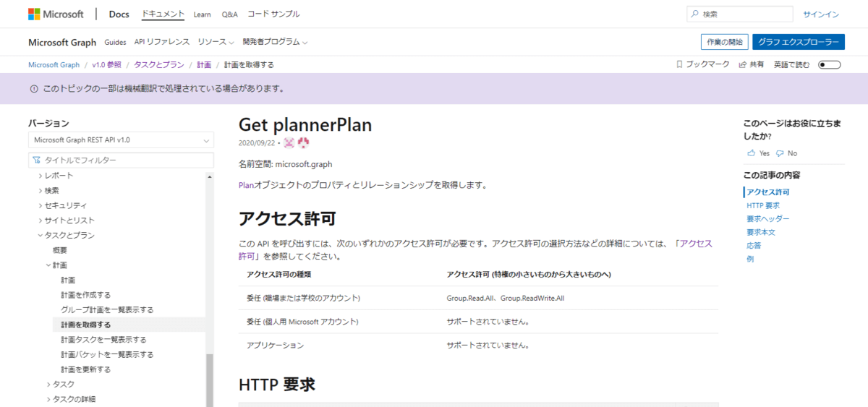Click the サインイン link
868x407 pixels.
[x=820, y=14]
